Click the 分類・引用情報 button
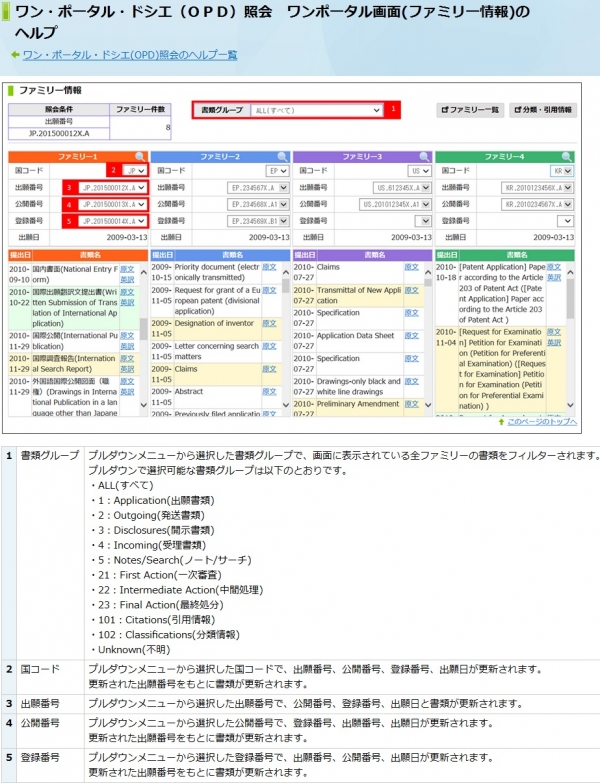The width and height of the screenshot is (600, 783). coord(543,110)
